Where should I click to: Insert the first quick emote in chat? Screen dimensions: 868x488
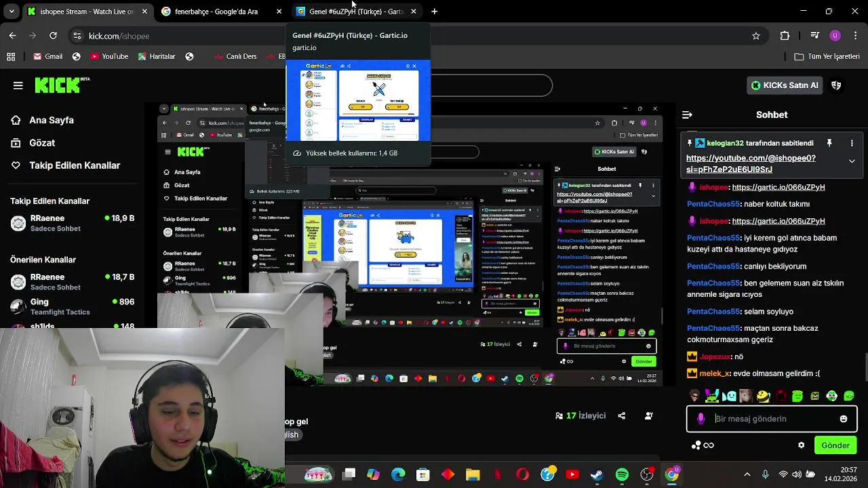[x=694, y=396]
